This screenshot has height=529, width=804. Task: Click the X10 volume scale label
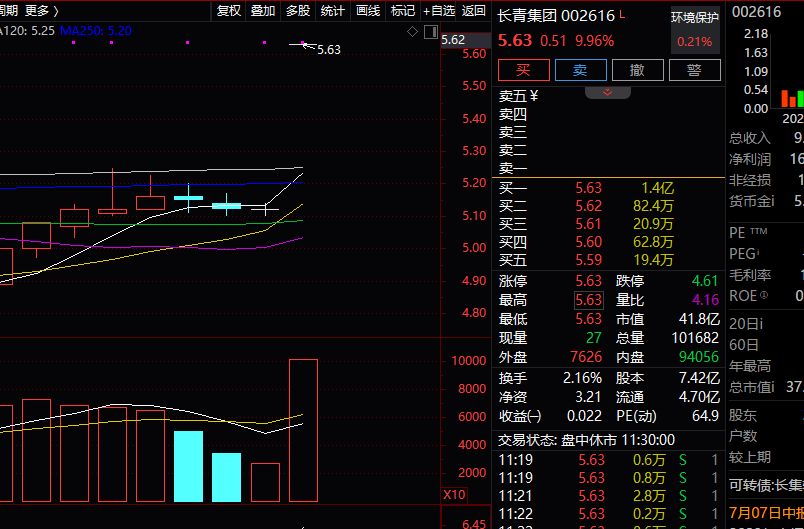coord(454,495)
